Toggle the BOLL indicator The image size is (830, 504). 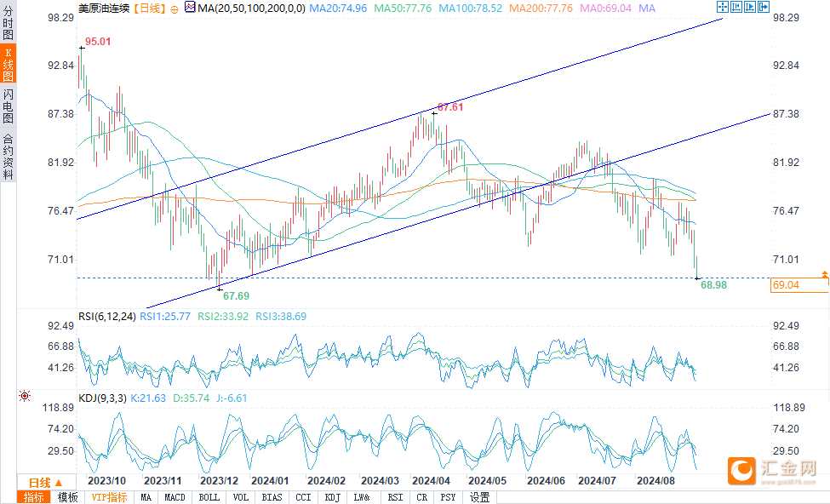pyautogui.click(x=209, y=497)
